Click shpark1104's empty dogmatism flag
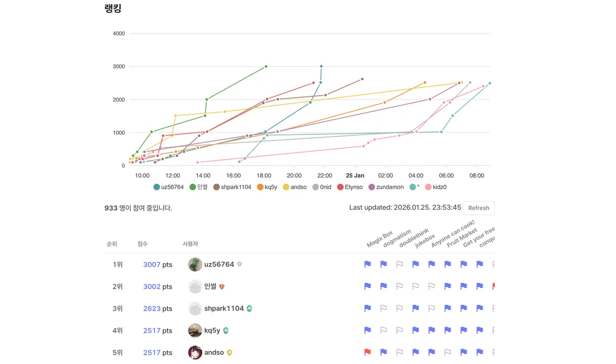The image size is (616, 364). 383,309
